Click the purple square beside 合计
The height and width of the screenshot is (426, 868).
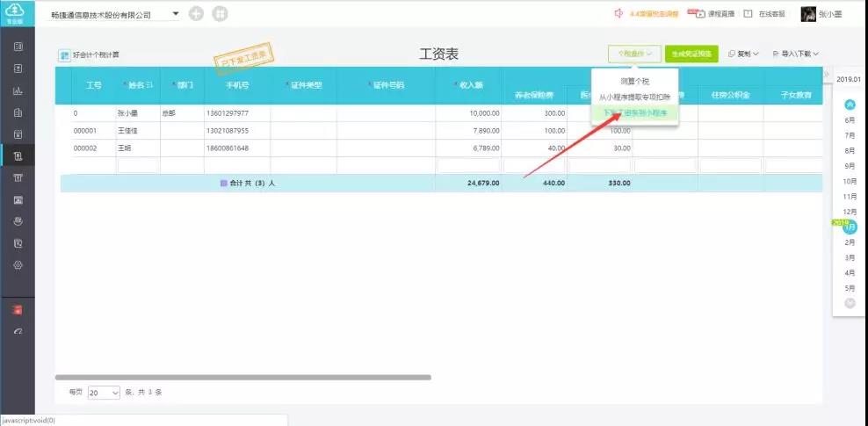click(x=224, y=183)
